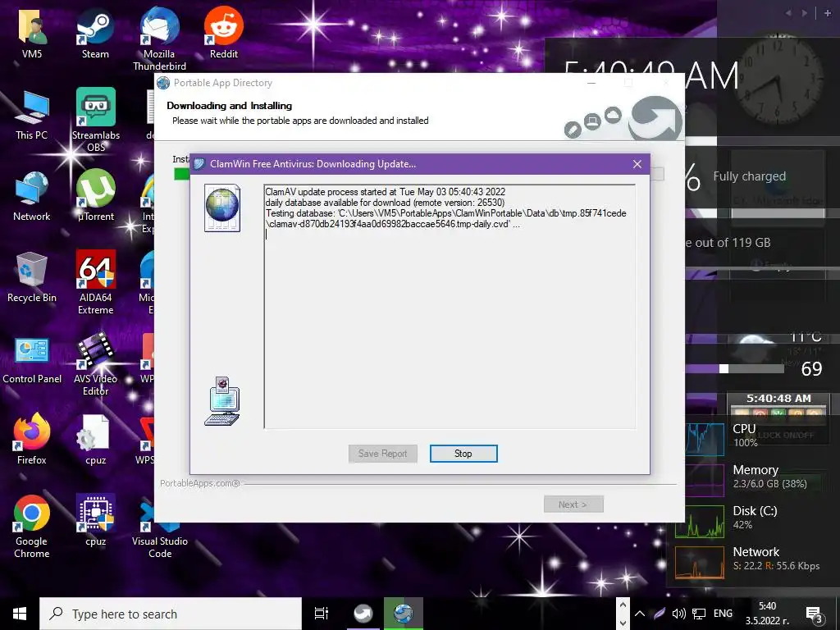Click the feather tray icon
The image size is (840, 630).
click(x=659, y=614)
